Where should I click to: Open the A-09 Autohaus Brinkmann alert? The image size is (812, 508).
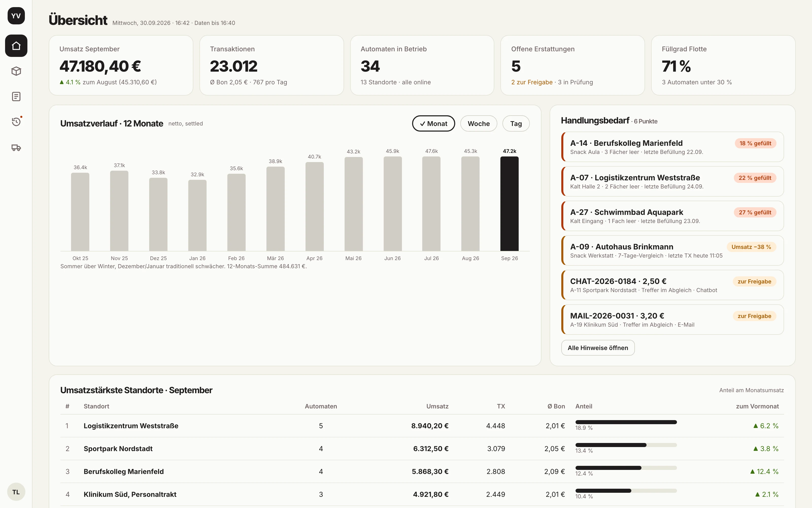click(x=672, y=251)
